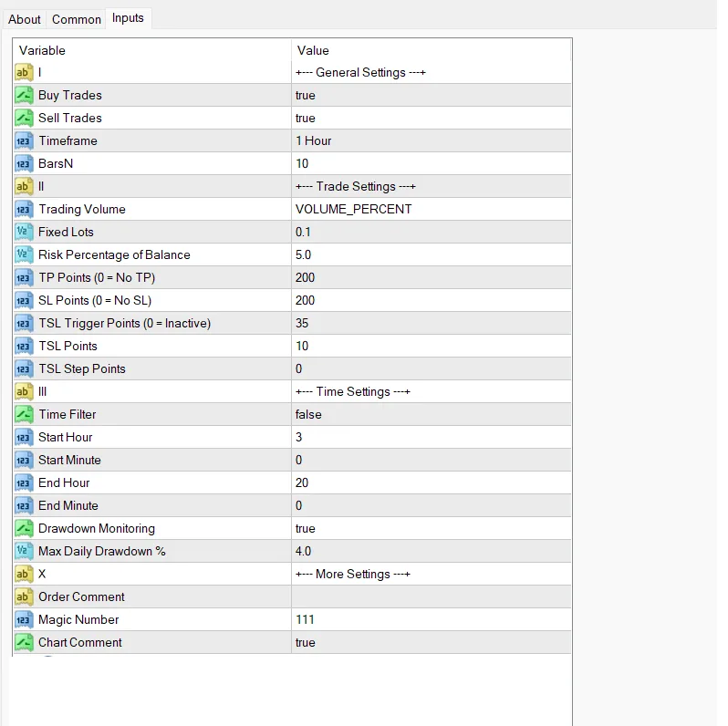Click the double icon beside Max Daily Drawdown %
728x726 pixels.
pos(25,552)
